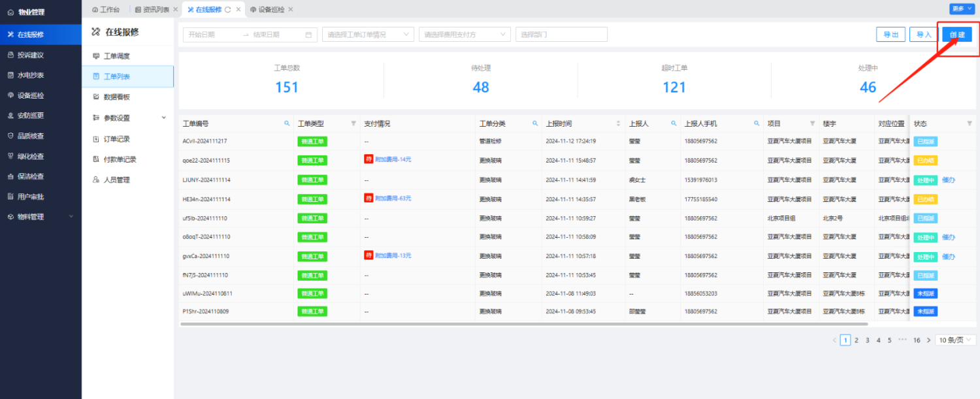Open the 附加费用-63元 link
The height and width of the screenshot is (399, 980).
coord(393,199)
